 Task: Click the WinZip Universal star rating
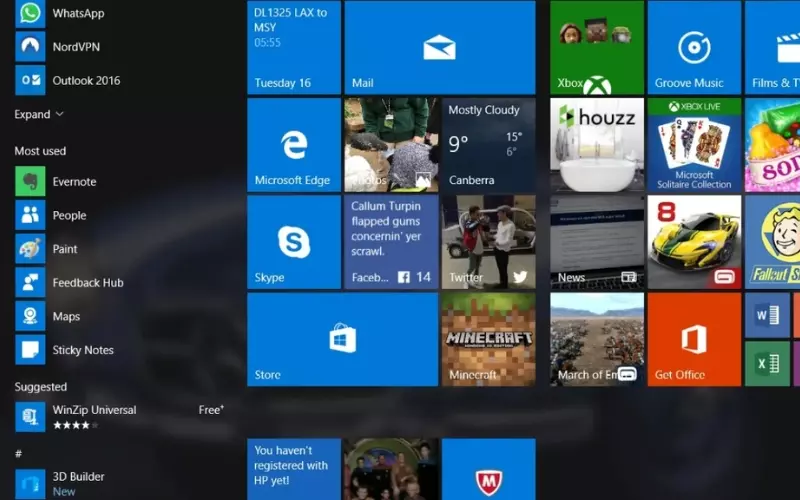click(x=75, y=425)
